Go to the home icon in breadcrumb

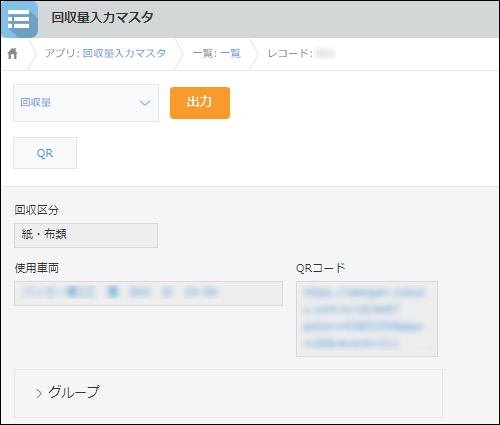click(13, 53)
